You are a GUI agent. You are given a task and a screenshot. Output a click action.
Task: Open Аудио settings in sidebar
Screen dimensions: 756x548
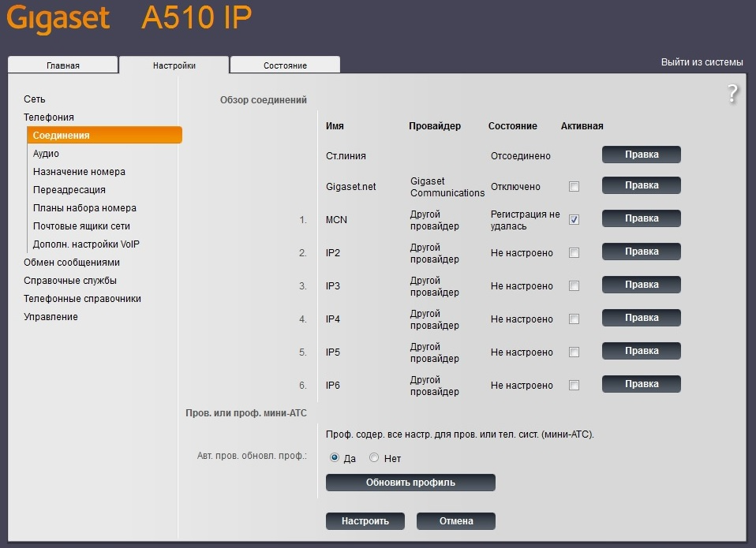[46, 154]
